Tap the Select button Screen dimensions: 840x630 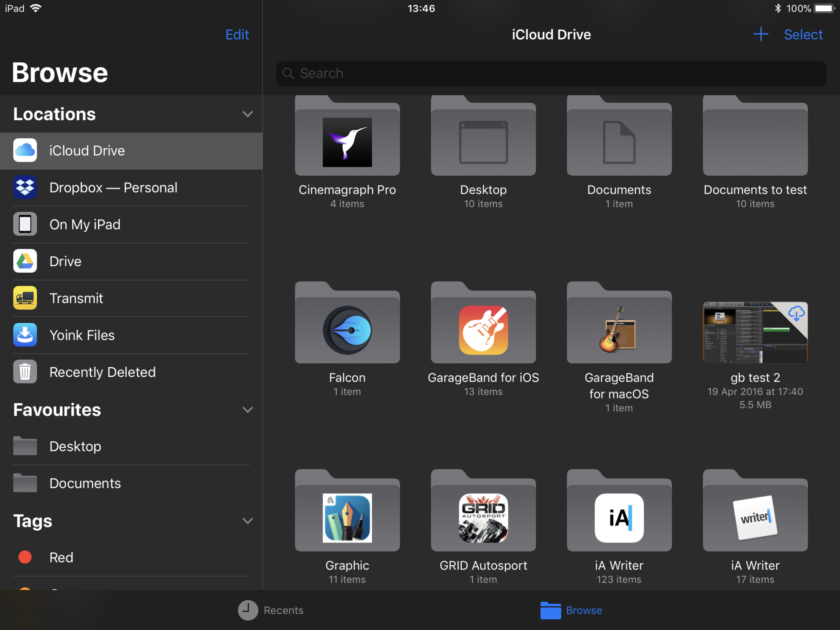click(x=803, y=34)
